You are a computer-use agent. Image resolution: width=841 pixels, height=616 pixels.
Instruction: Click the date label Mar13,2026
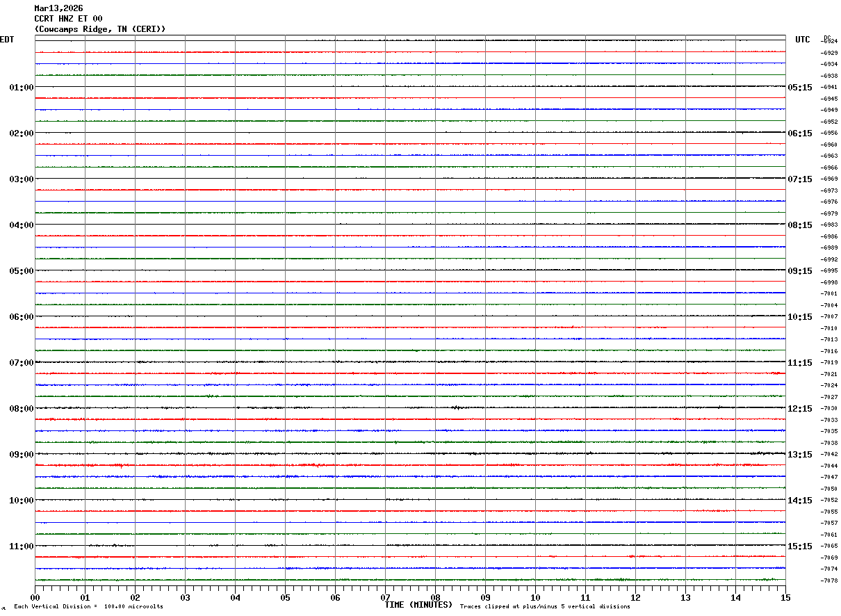point(58,8)
